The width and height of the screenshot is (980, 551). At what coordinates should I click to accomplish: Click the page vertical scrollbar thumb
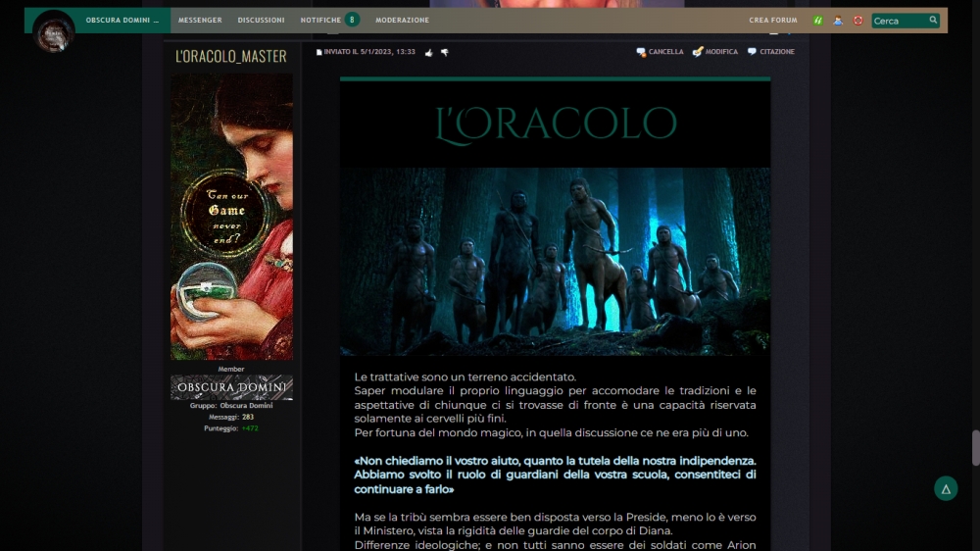[976, 448]
